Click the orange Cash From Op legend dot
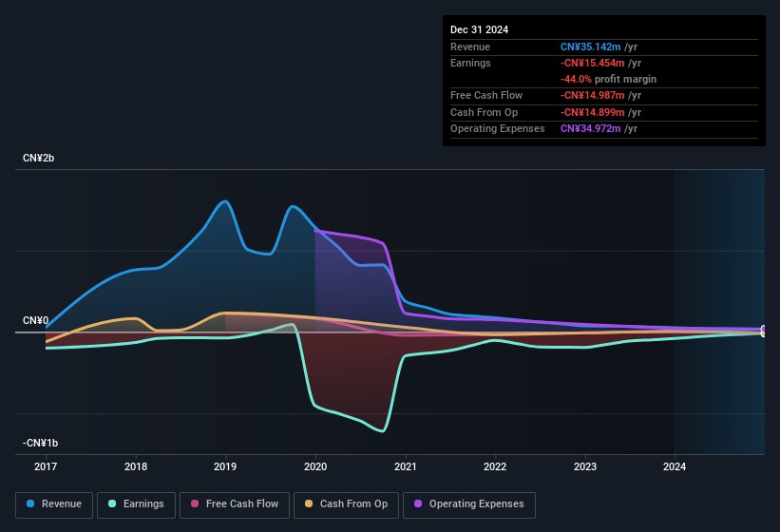 point(310,504)
